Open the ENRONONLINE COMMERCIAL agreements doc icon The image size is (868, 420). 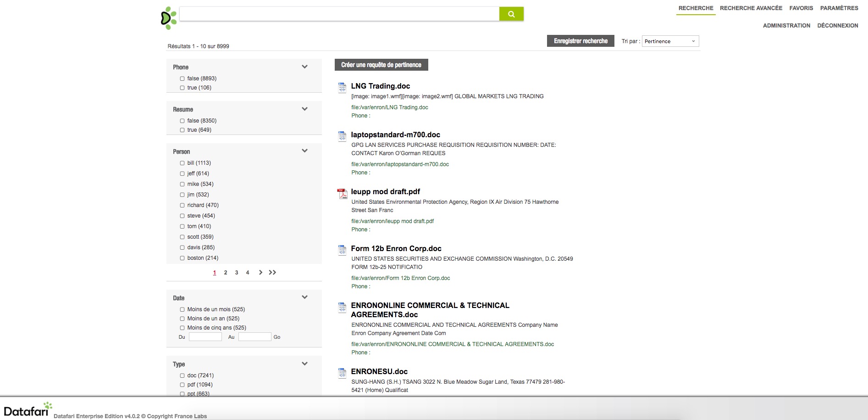pyautogui.click(x=342, y=307)
